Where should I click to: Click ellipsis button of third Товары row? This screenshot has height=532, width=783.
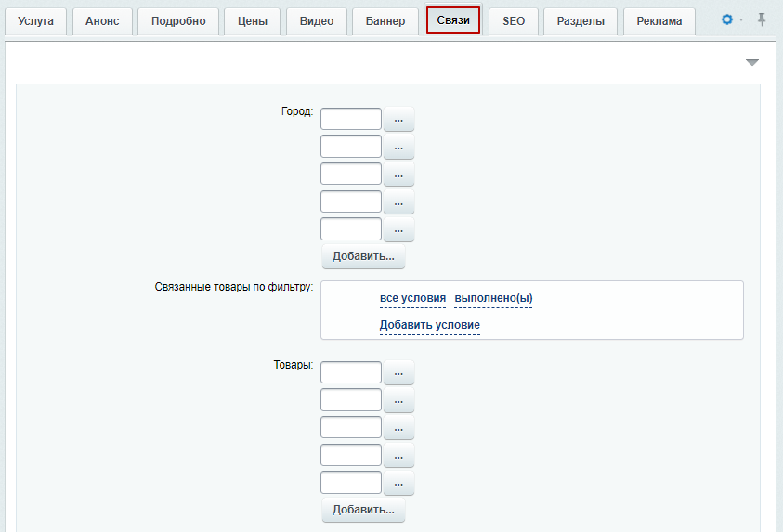click(398, 428)
